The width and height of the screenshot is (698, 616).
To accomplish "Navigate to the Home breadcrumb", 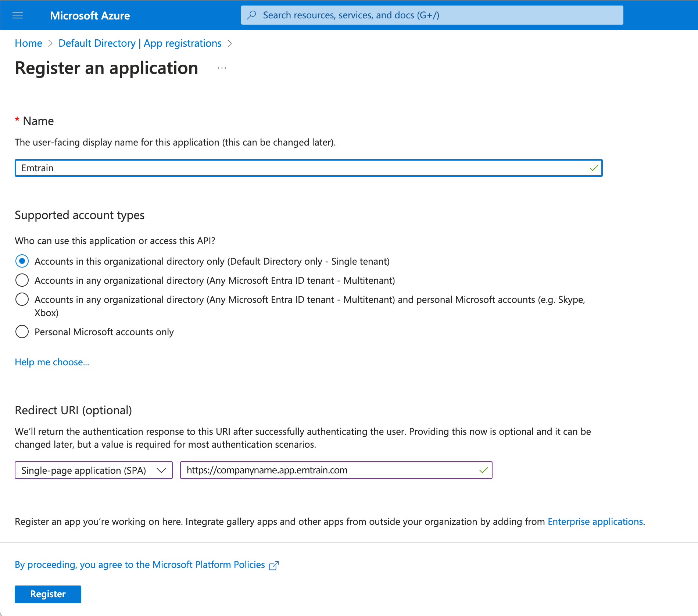I will tap(28, 43).
